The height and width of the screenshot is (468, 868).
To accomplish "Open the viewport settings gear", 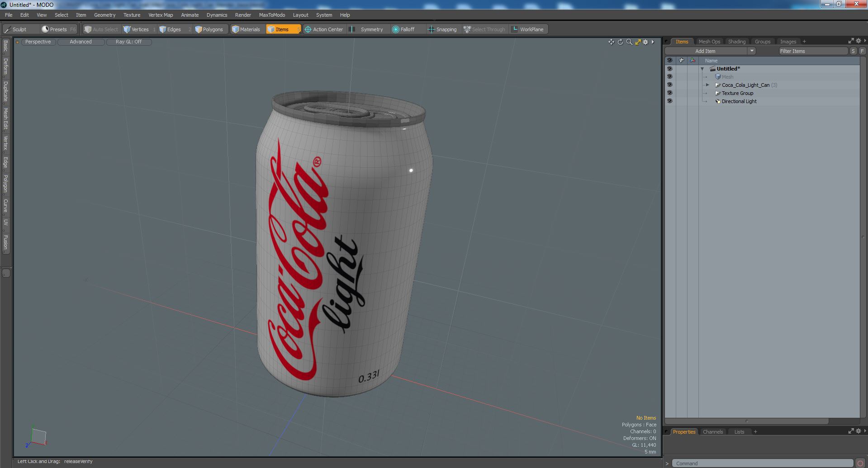I will (645, 42).
